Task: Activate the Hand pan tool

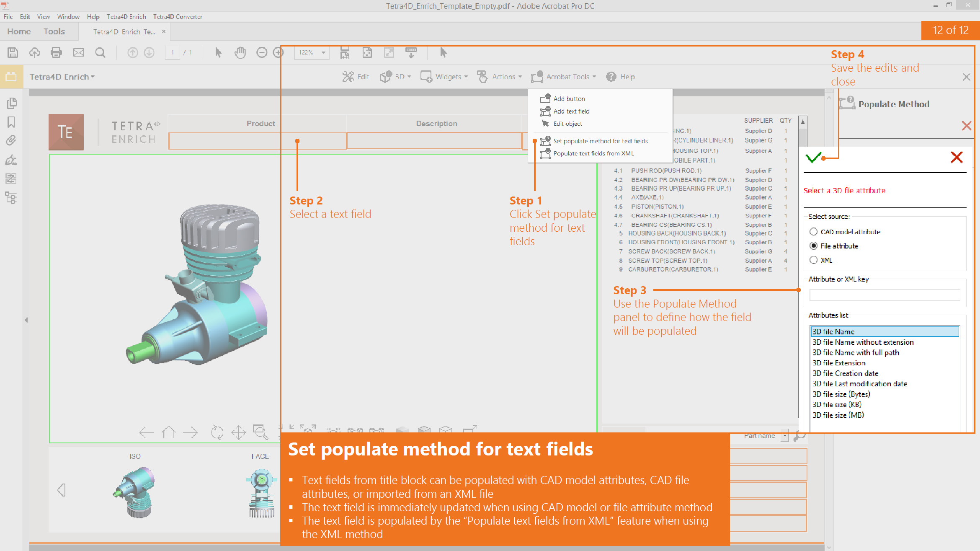Action: tap(240, 53)
